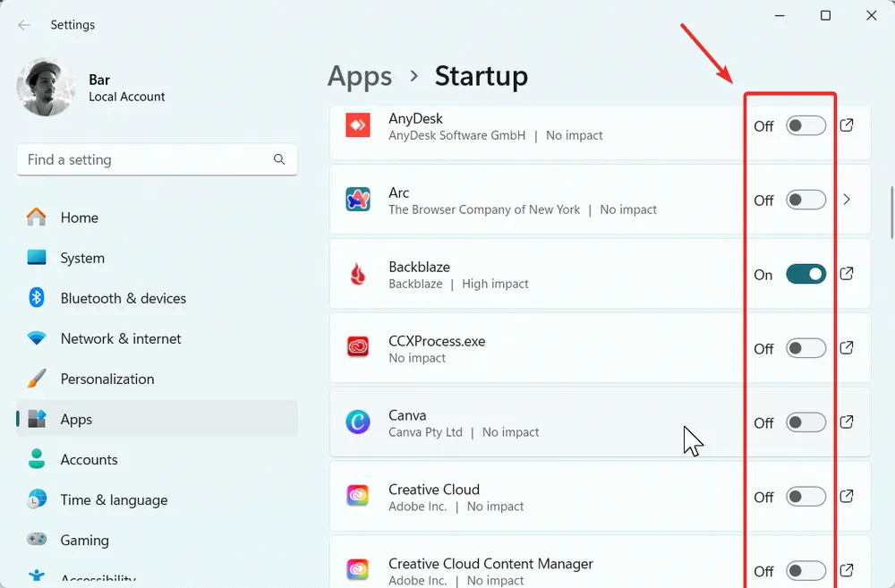Toggle Arc startup switch
This screenshot has width=895, height=588.
[x=806, y=200]
